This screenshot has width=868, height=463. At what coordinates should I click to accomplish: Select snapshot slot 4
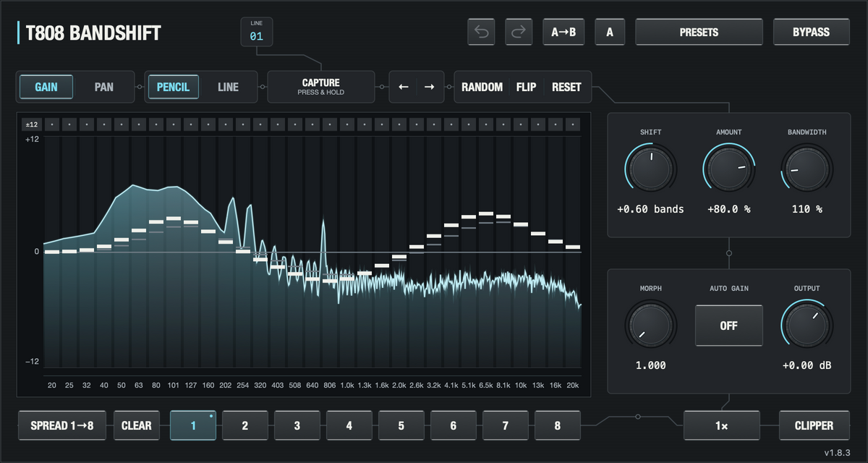click(349, 425)
